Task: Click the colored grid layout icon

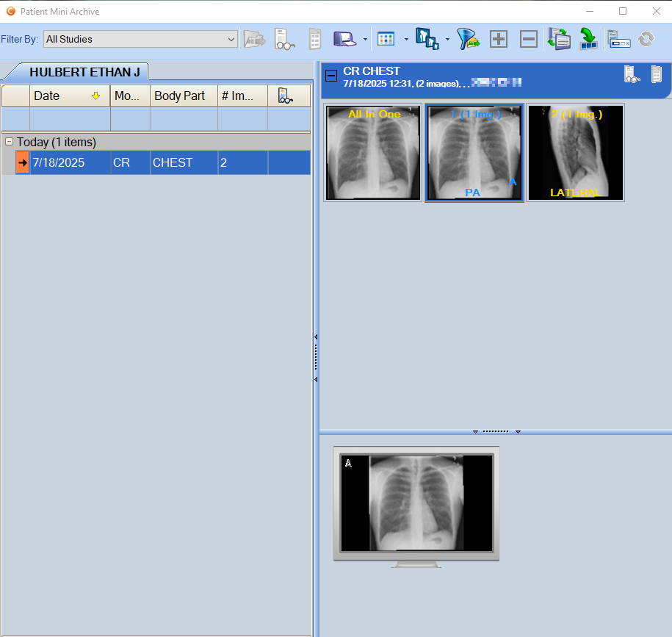Action: [x=386, y=39]
